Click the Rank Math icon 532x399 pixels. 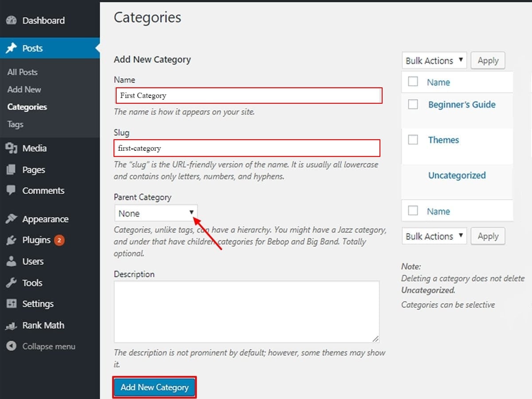(x=12, y=325)
